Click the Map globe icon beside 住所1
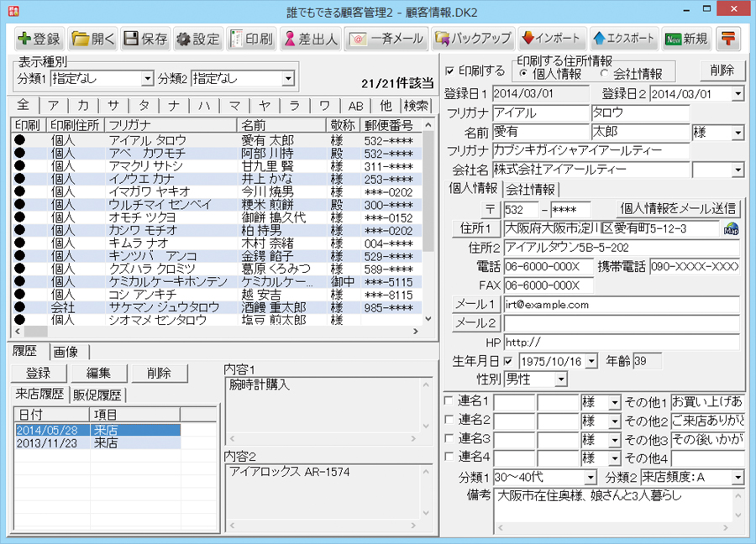 click(731, 228)
